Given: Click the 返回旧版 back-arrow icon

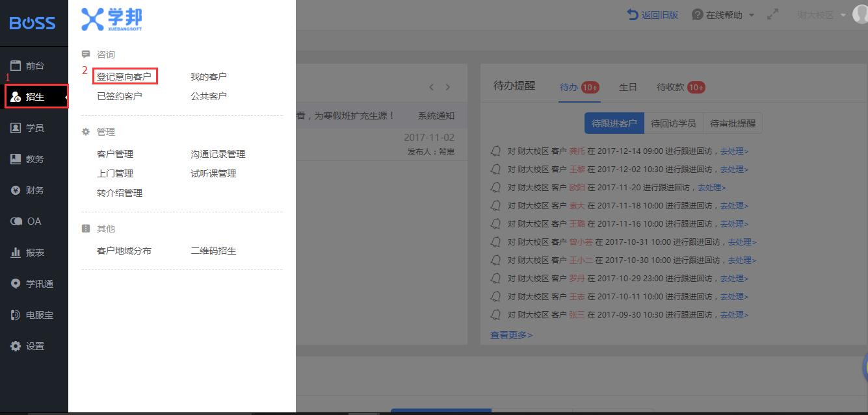Looking at the screenshot, I should (633, 14).
